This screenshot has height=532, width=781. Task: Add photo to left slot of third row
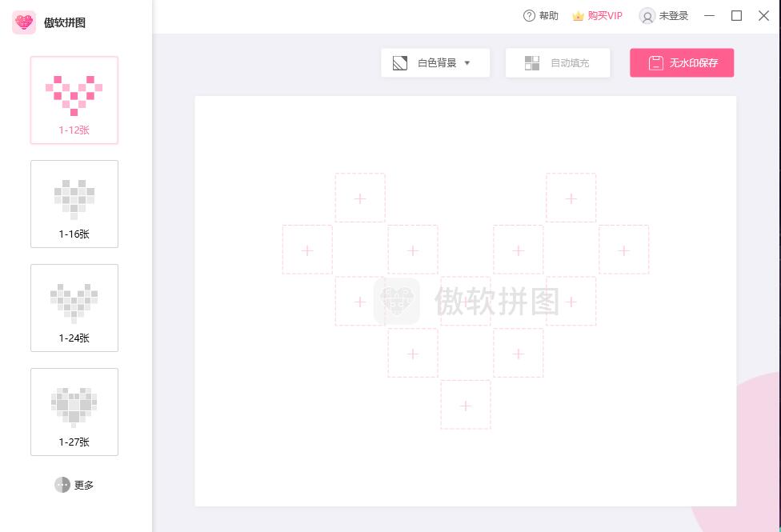360,302
